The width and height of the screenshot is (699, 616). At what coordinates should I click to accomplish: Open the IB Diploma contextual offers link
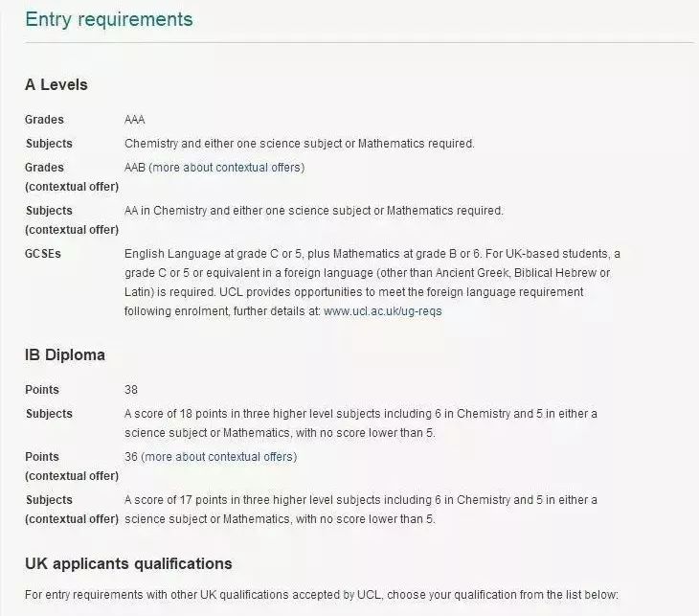220,457
